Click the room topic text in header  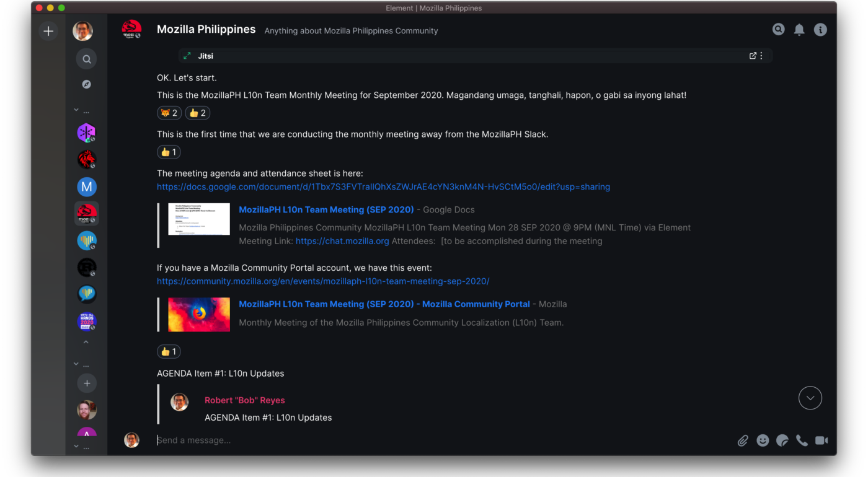click(351, 30)
